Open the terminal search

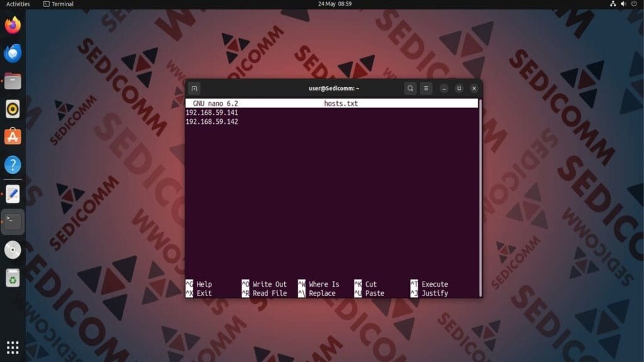coord(410,88)
